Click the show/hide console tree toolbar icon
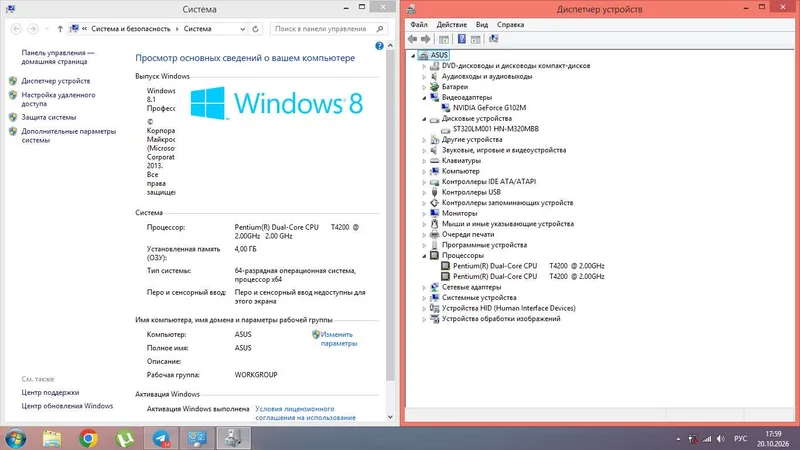 pos(444,39)
